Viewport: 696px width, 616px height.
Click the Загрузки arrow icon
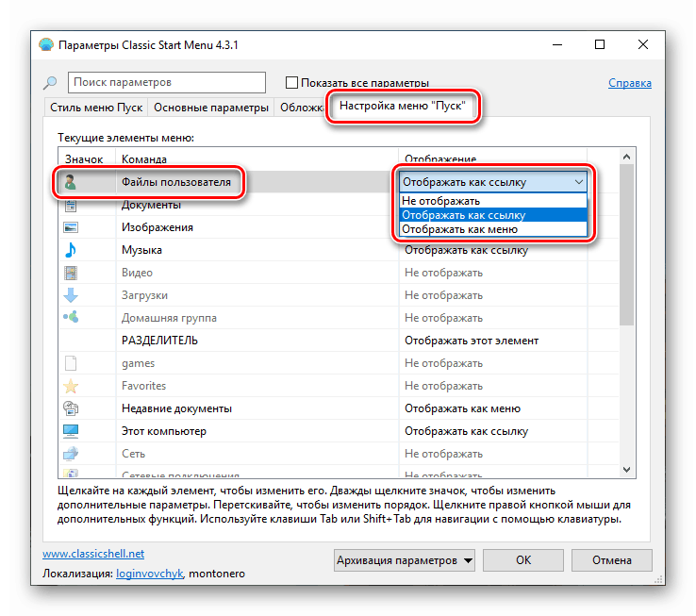click(x=71, y=295)
